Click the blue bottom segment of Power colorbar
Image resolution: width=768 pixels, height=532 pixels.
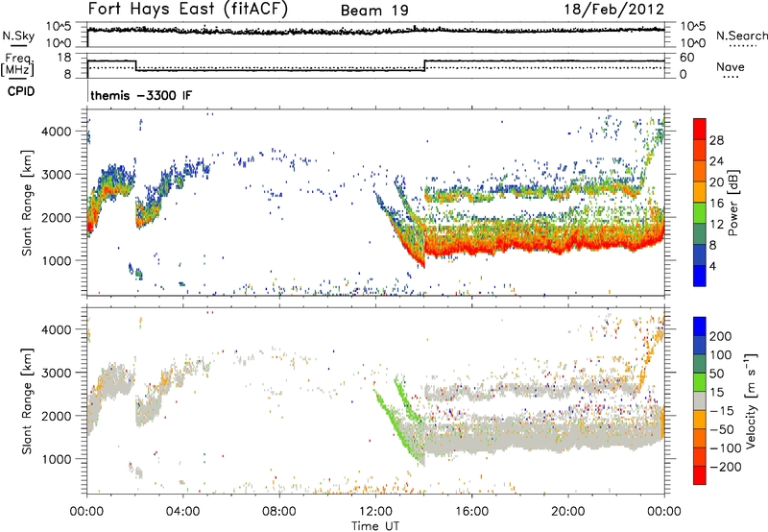[x=700, y=276]
